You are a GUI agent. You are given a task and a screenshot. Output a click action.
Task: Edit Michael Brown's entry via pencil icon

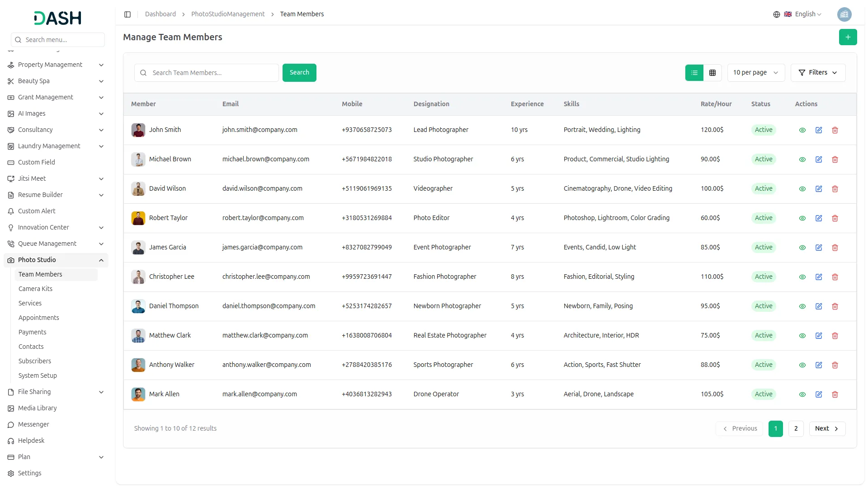point(819,160)
